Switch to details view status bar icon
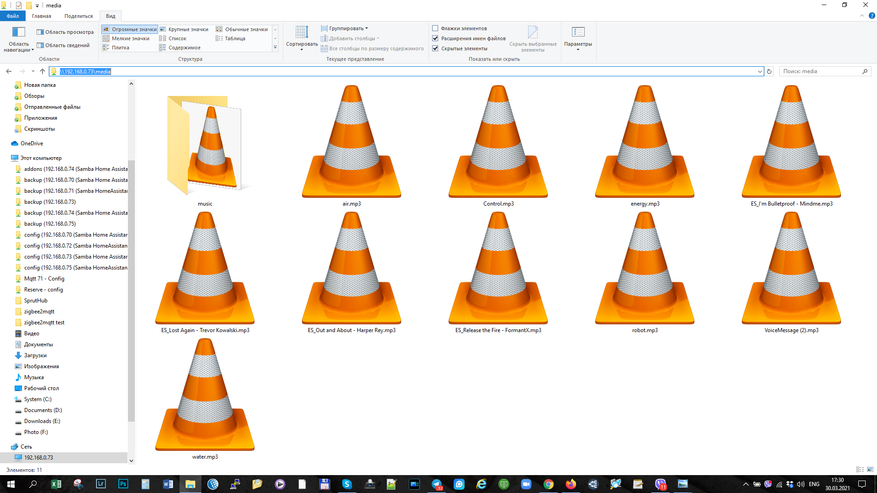The image size is (877, 493). click(x=860, y=469)
